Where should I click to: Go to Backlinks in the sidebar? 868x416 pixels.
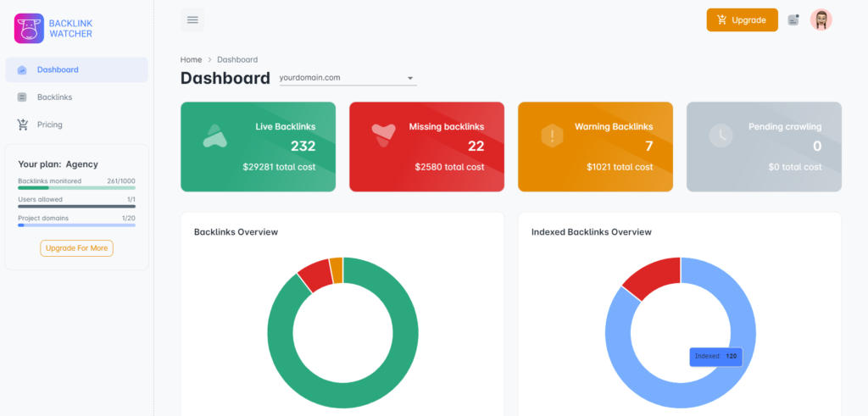(x=54, y=97)
